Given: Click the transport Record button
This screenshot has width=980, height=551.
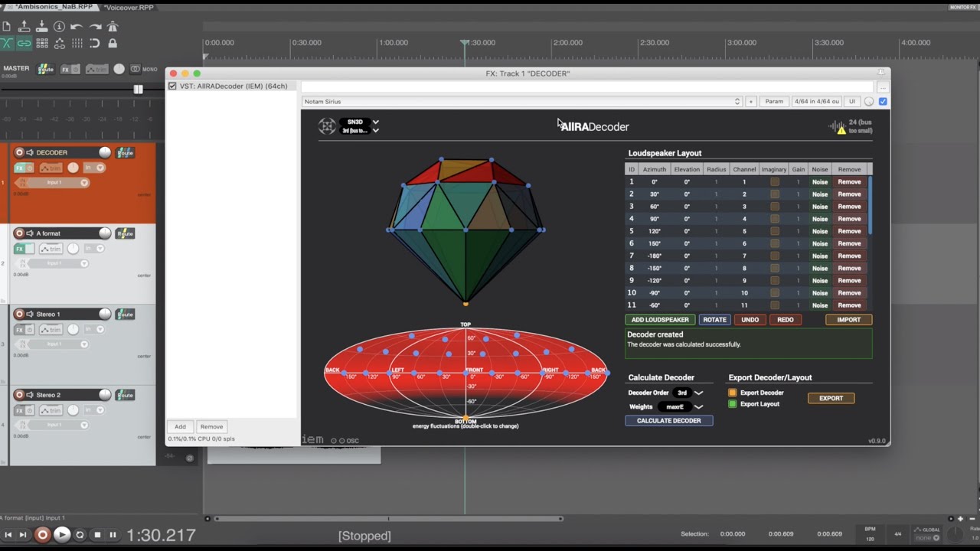Looking at the screenshot, I should tap(43, 535).
